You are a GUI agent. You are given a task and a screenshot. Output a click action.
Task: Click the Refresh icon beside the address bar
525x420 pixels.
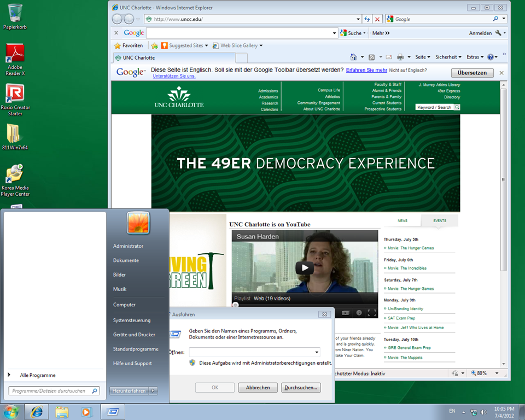pos(367,19)
